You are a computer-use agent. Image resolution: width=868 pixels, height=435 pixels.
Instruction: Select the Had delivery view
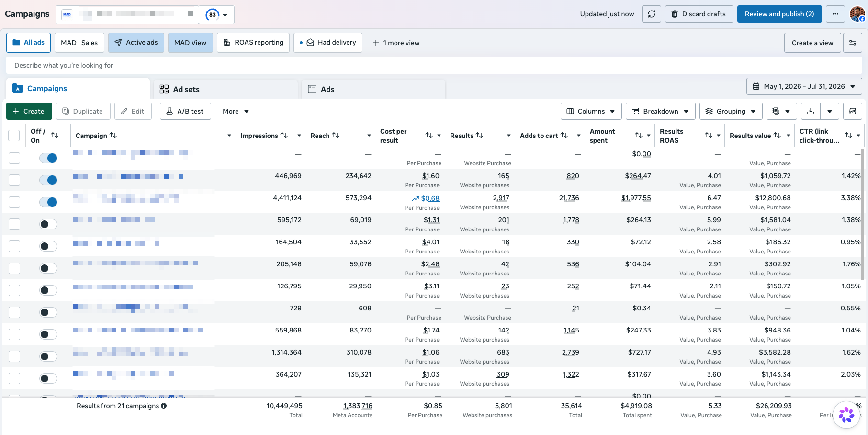pyautogui.click(x=328, y=43)
